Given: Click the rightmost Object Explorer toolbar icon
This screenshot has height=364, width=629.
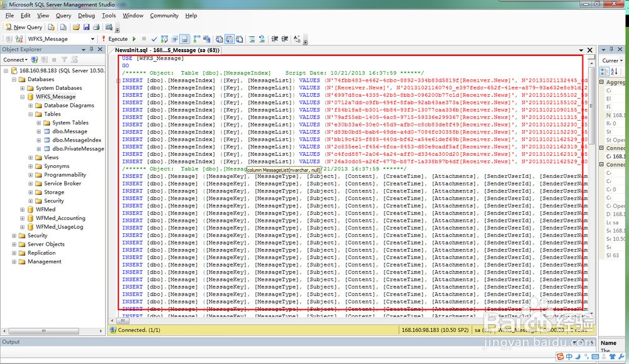Looking at the screenshot, I should coord(74,60).
